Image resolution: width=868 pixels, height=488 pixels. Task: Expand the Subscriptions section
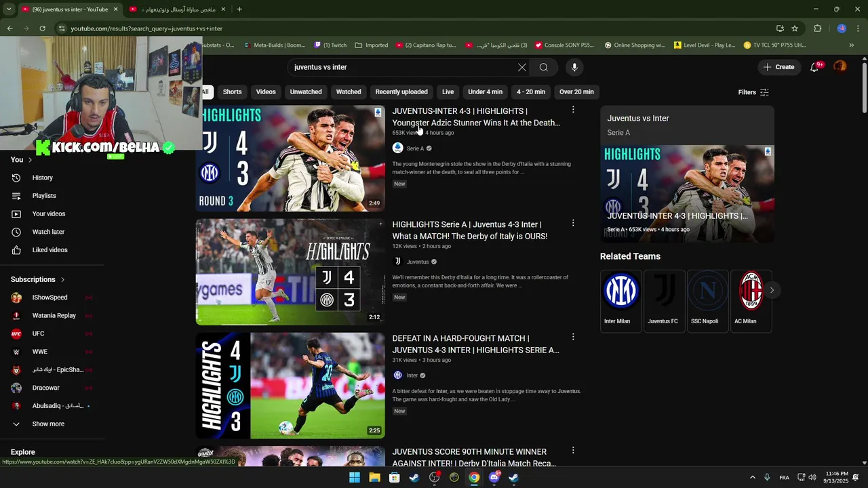(38, 279)
